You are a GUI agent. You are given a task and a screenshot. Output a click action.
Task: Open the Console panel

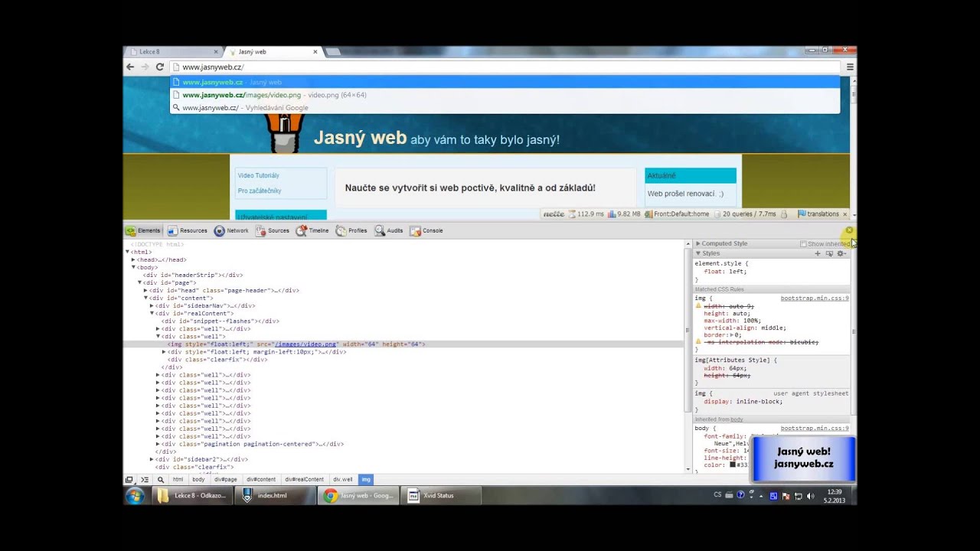[426, 230]
